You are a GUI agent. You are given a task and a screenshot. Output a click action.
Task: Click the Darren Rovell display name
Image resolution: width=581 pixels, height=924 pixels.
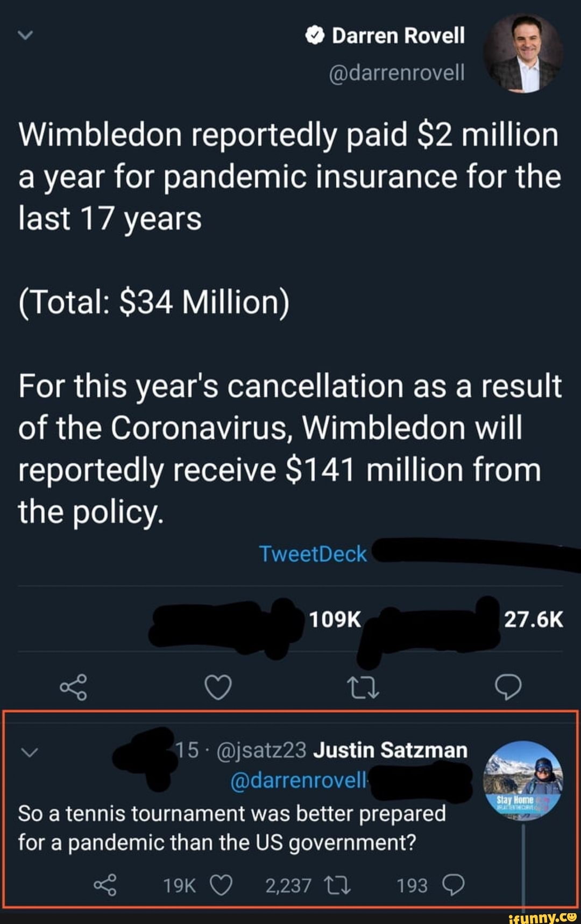point(398,36)
